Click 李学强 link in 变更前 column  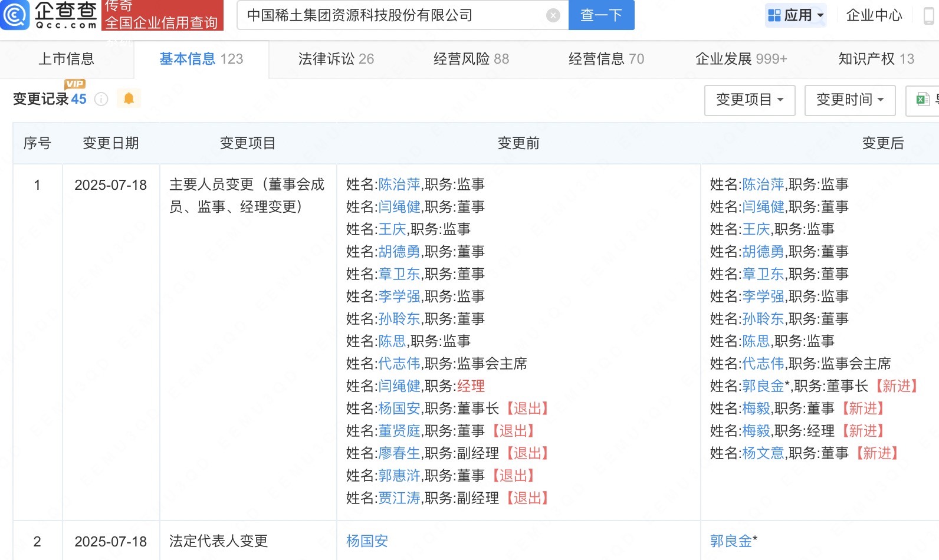click(399, 297)
